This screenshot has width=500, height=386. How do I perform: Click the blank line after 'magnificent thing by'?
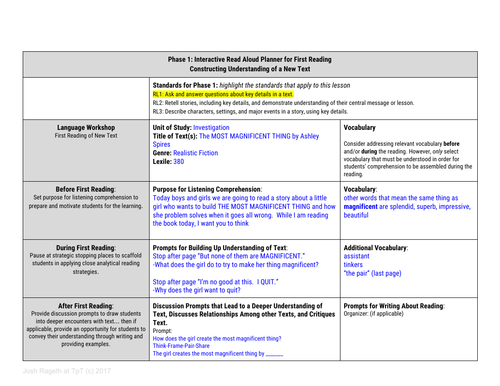(x=274, y=355)
